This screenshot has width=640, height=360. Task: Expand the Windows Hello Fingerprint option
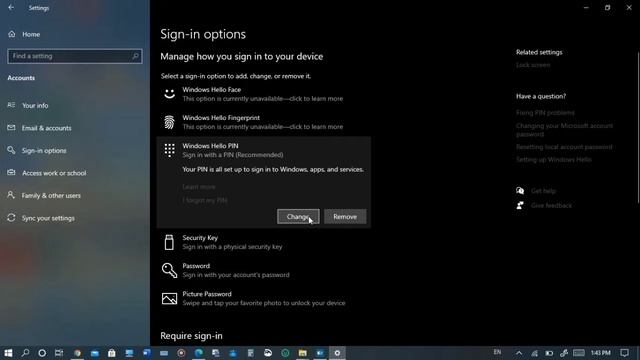point(264,122)
